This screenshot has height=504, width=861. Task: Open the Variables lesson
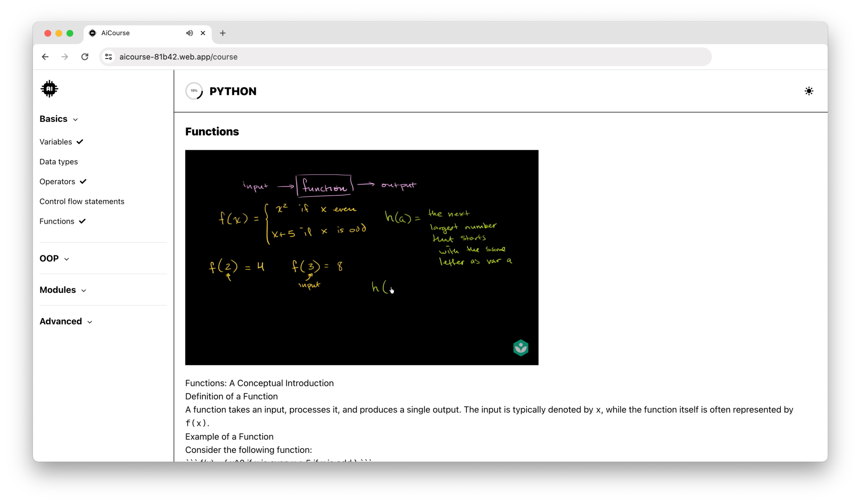click(56, 142)
